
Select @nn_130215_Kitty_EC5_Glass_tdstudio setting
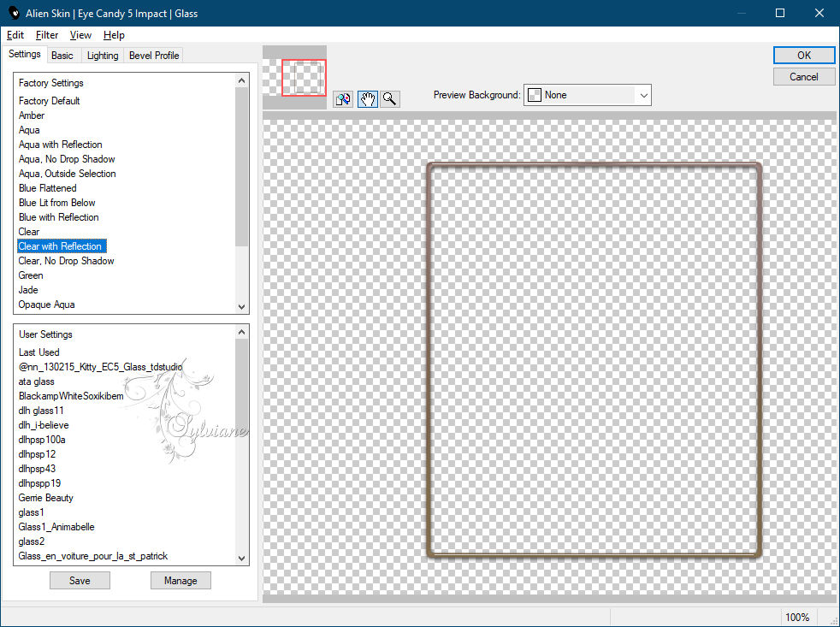pos(100,367)
